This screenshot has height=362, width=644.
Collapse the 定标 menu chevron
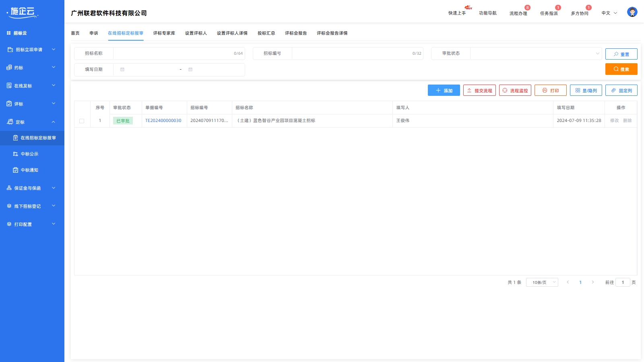(x=54, y=122)
